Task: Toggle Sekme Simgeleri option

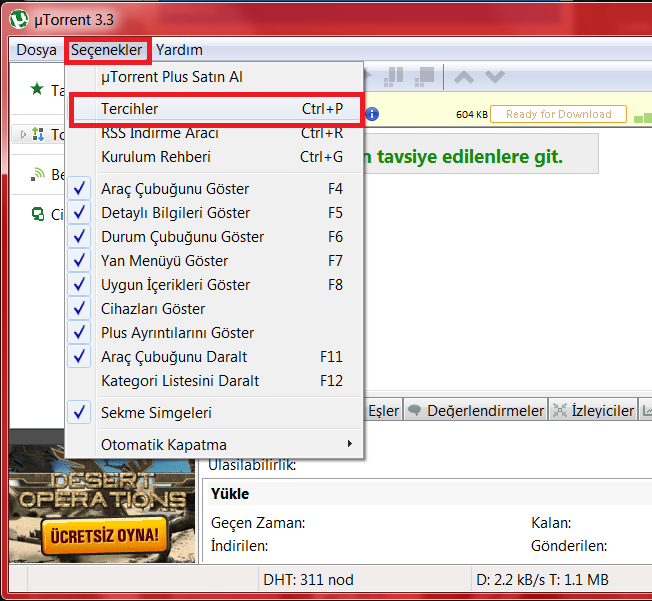Action: (215, 413)
